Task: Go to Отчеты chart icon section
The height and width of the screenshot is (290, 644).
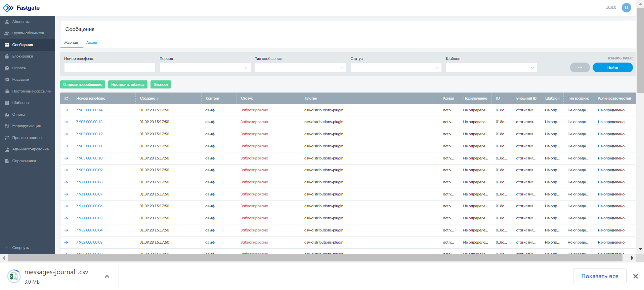Action: coord(7,114)
